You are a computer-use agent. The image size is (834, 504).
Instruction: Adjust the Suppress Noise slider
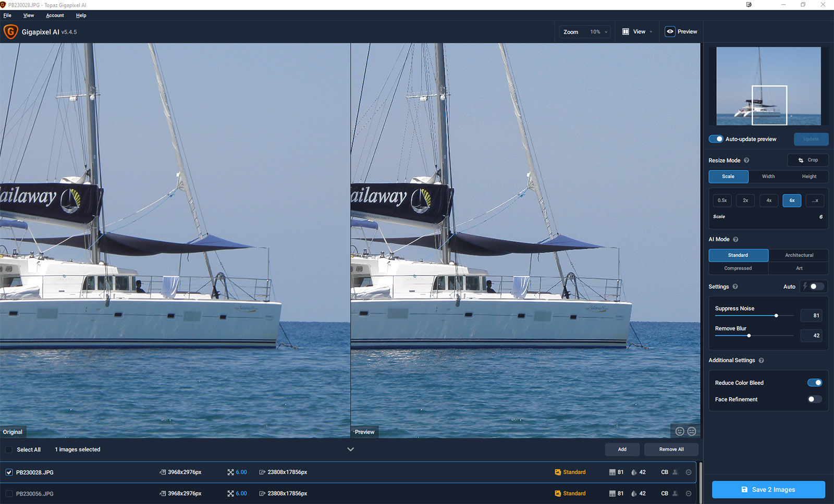[x=776, y=315]
